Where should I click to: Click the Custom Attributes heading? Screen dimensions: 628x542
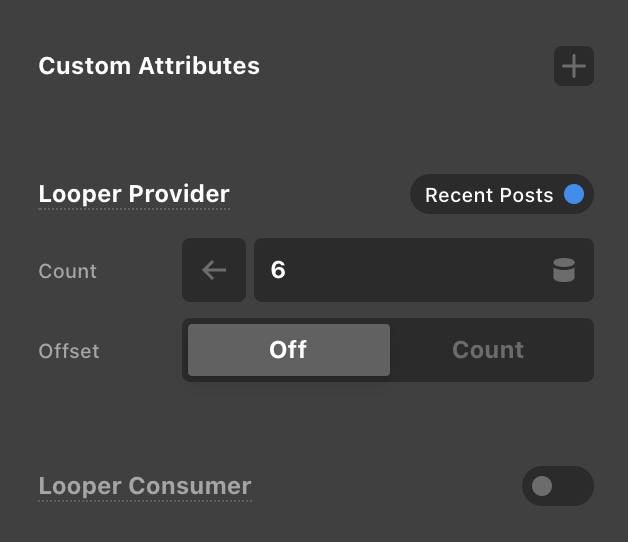point(149,67)
